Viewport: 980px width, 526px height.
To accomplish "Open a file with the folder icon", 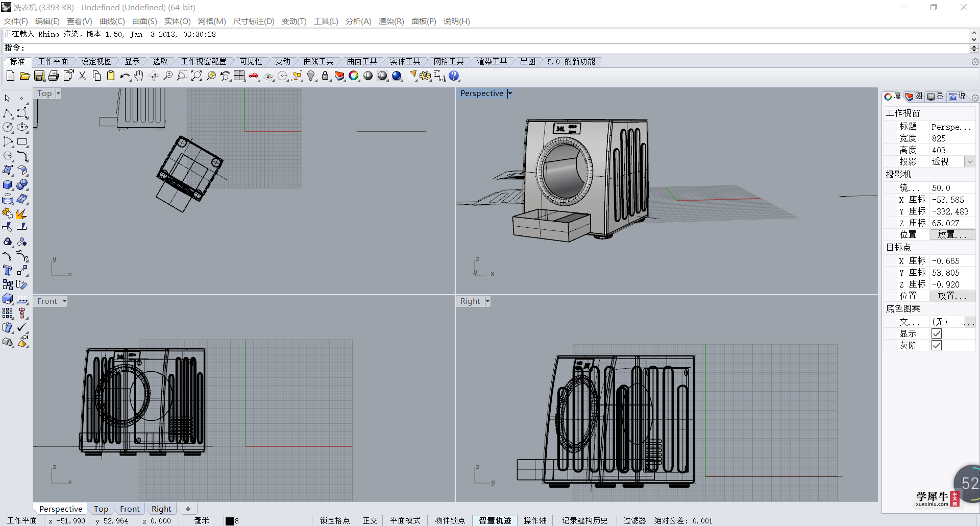I will click(x=24, y=76).
